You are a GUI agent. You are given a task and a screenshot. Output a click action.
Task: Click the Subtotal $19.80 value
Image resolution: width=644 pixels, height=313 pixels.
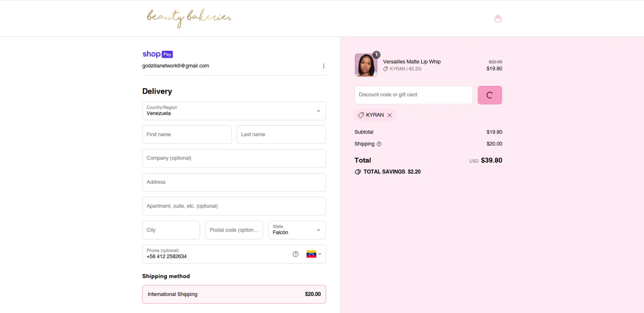click(494, 132)
